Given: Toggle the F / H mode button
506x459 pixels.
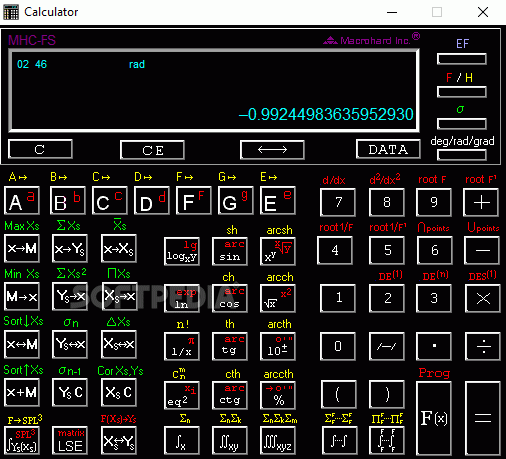Looking at the screenshot, I should (x=462, y=92).
